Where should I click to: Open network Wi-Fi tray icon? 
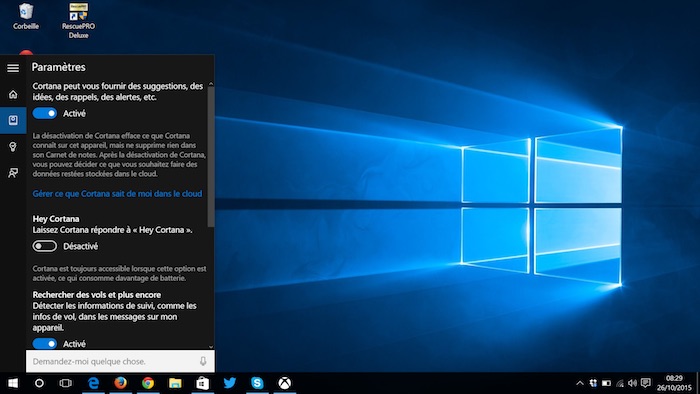click(620, 383)
